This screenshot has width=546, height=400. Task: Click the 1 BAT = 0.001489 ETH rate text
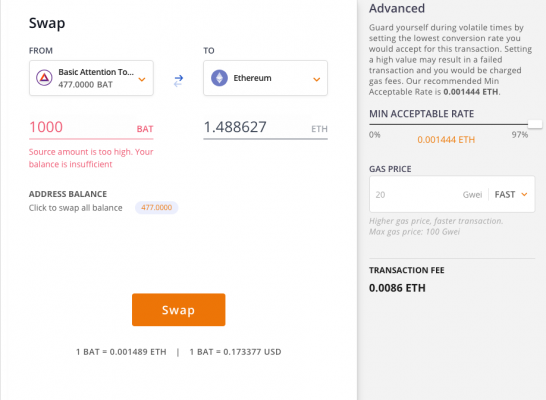point(121,352)
